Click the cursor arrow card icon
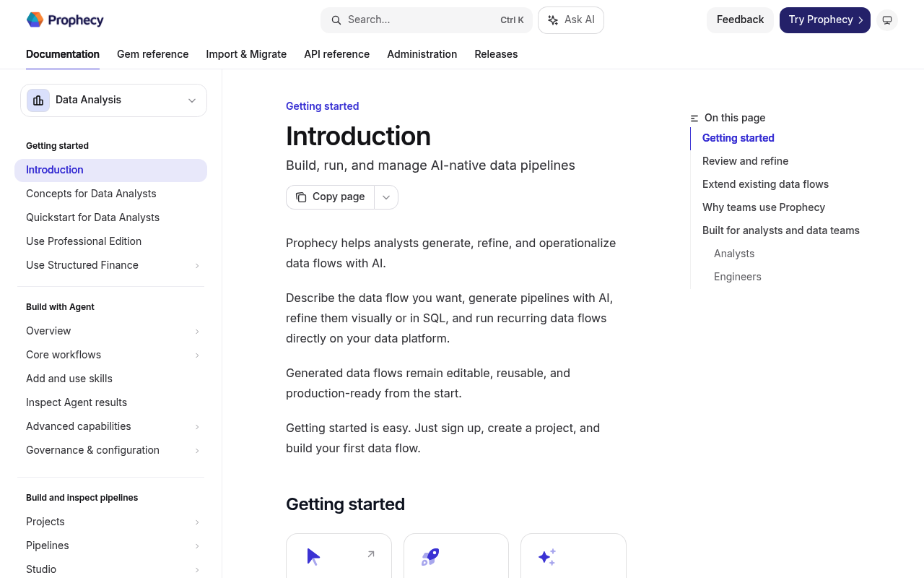Screen dimensions: 924x578 (313, 556)
